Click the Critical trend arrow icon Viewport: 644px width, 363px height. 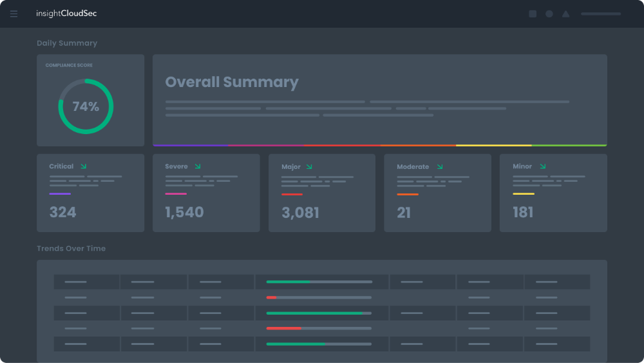tap(83, 166)
